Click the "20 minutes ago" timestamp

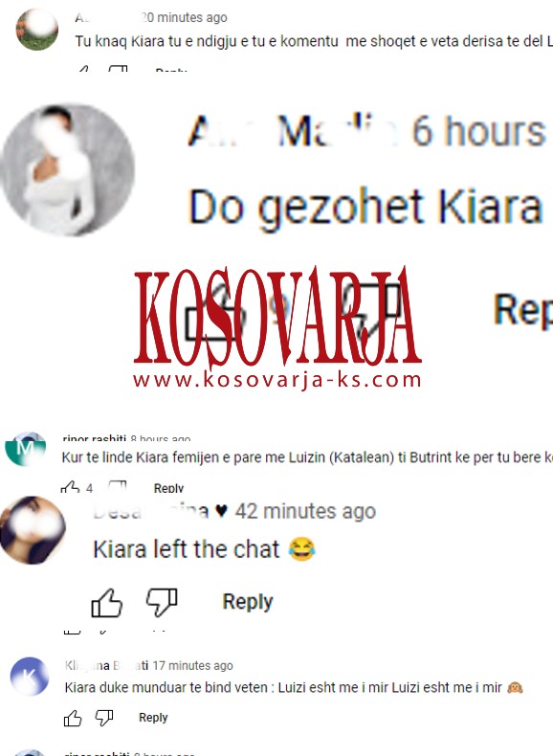coord(185,17)
